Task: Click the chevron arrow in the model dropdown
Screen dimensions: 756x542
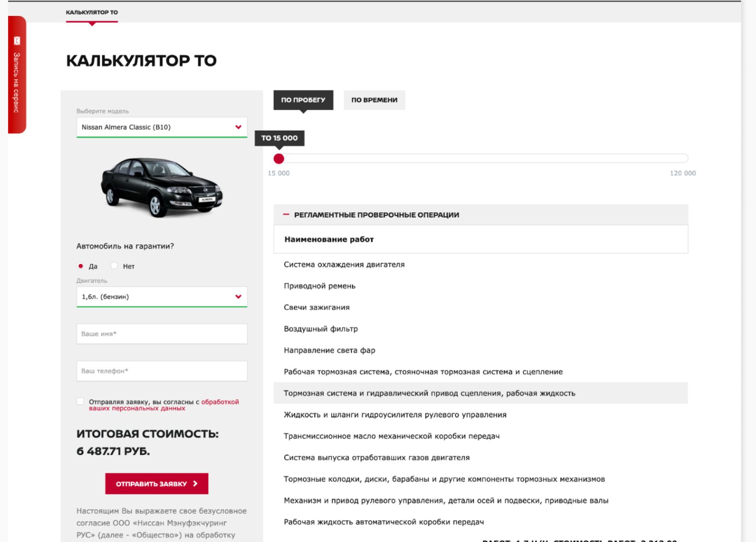Action: pos(238,127)
